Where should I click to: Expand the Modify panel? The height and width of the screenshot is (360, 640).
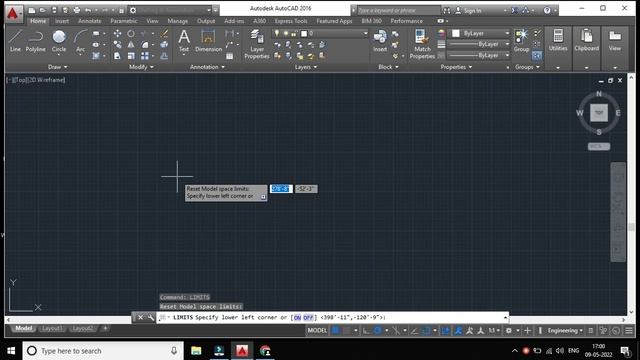[141, 67]
